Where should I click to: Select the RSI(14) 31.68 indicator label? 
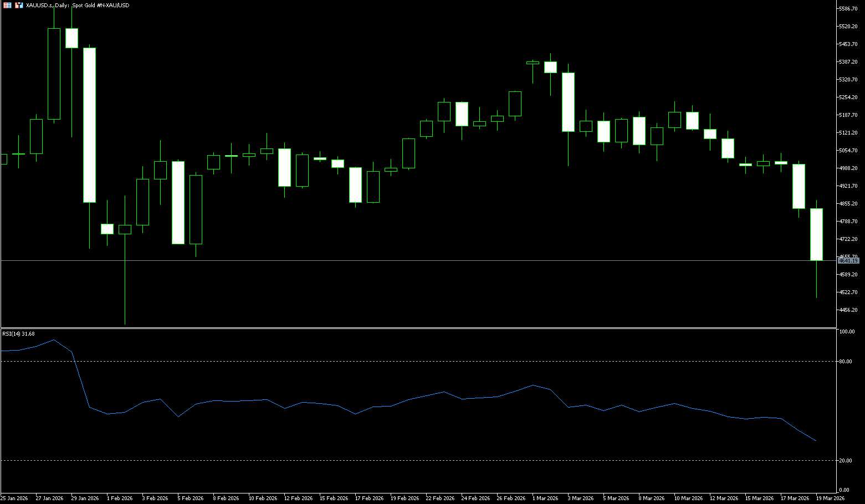point(18,333)
